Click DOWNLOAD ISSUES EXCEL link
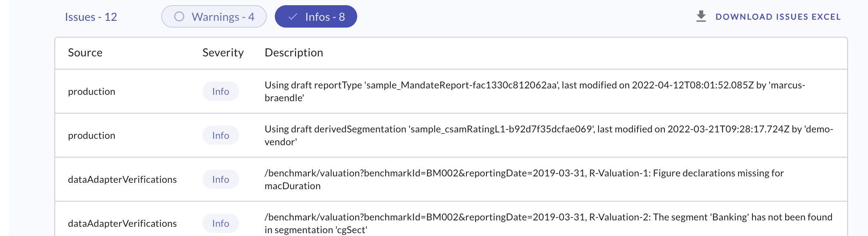Image resolution: width=868 pixels, height=236 pixels. click(x=778, y=17)
